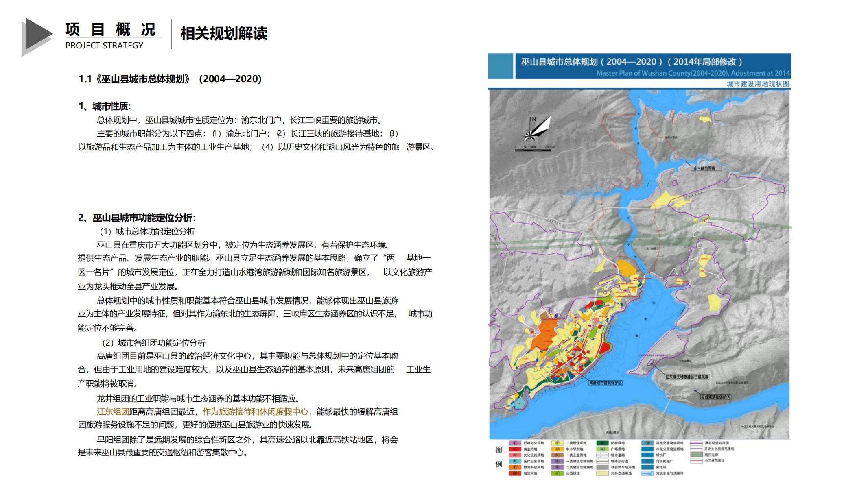Click the 河流水域与消落带 legend symbol
This screenshot has height=488, width=868.
click(x=647, y=473)
